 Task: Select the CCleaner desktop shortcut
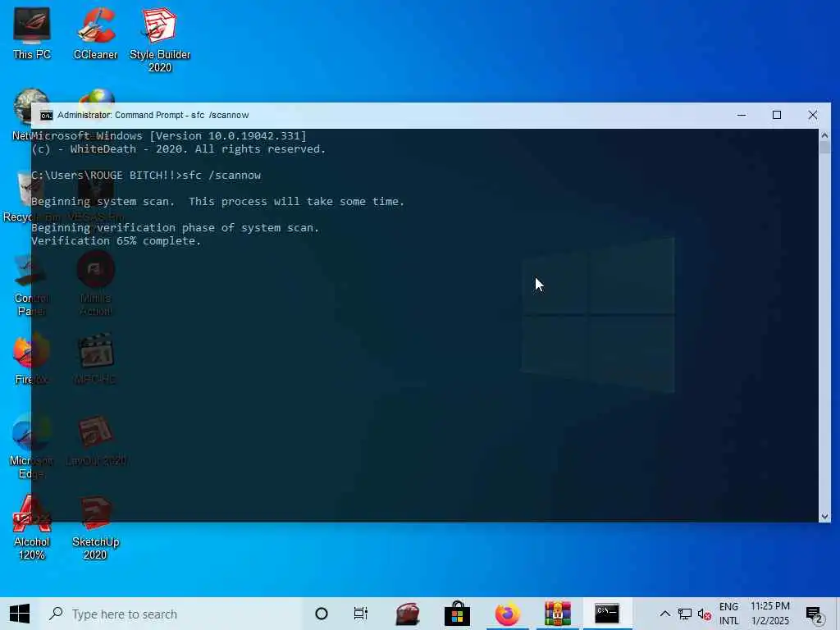click(95, 33)
